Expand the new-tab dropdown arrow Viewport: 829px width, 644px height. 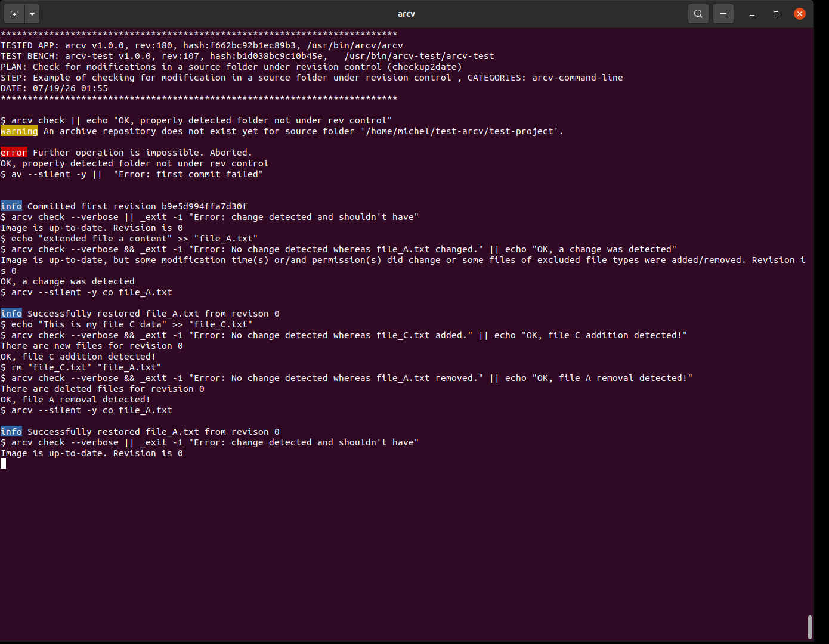pyautogui.click(x=32, y=13)
